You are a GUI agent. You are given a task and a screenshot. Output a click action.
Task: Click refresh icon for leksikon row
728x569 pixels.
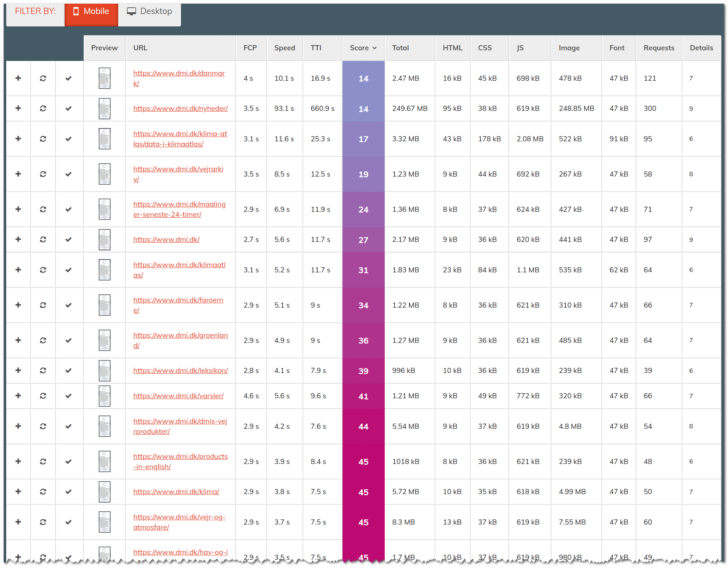(x=43, y=370)
